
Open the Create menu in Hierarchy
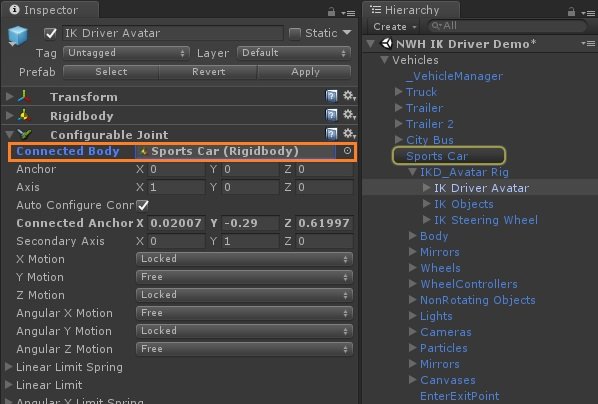[x=394, y=27]
